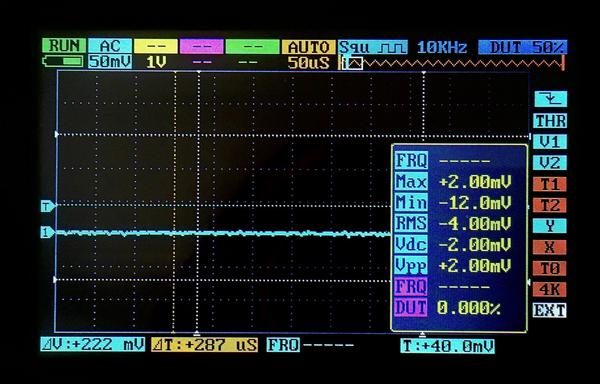The width and height of the screenshot is (600, 384).
Task: Select the THR threshold item
Action: (x=550, y=121)
